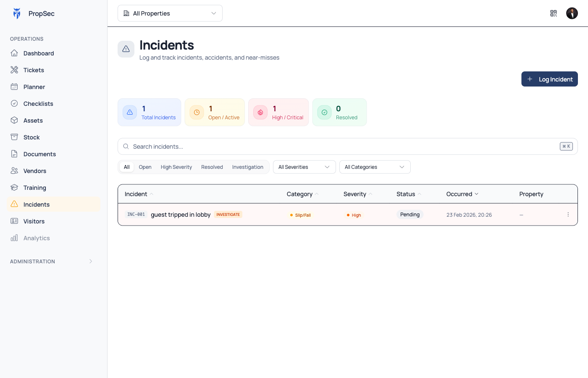This screenshot has width=588, height=378.
Task: Click the search magnifier icon
Action: (126, 147)
